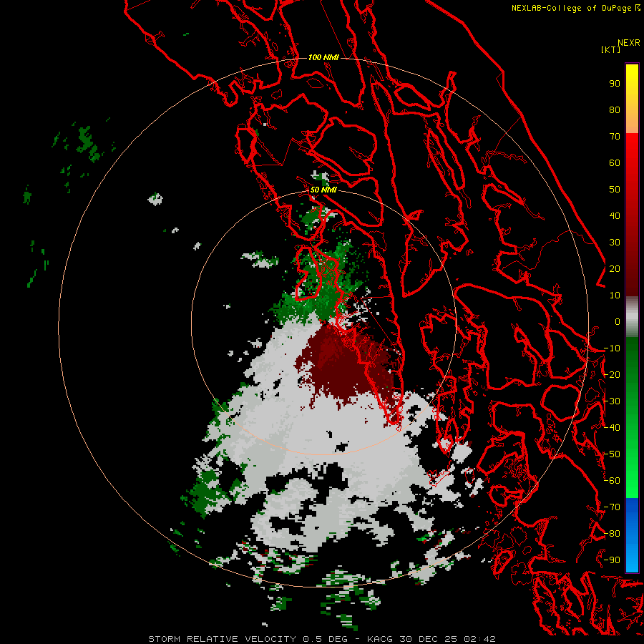Click the 60 knot scale label
Image resolution: width=644 pixels, height=644 pixels.
pos(615,163)
